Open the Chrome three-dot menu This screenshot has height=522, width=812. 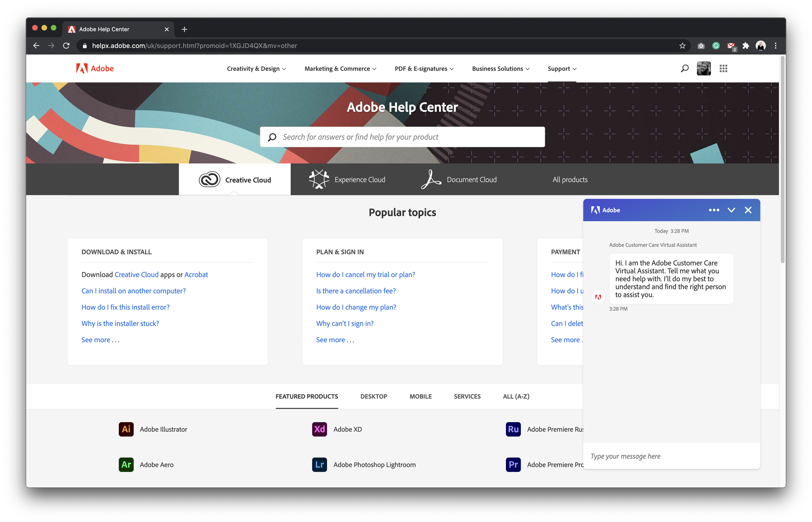click(775, 46)
